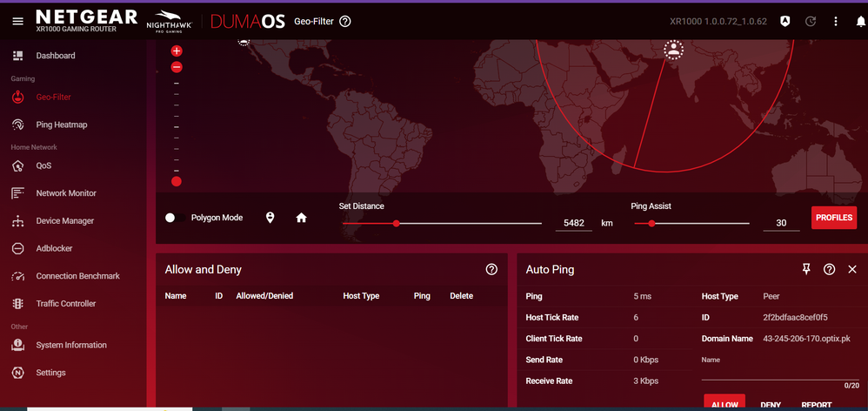Click firmware version XR1000 1.0.0.72_1.0.62

click(x=718, y=22)
